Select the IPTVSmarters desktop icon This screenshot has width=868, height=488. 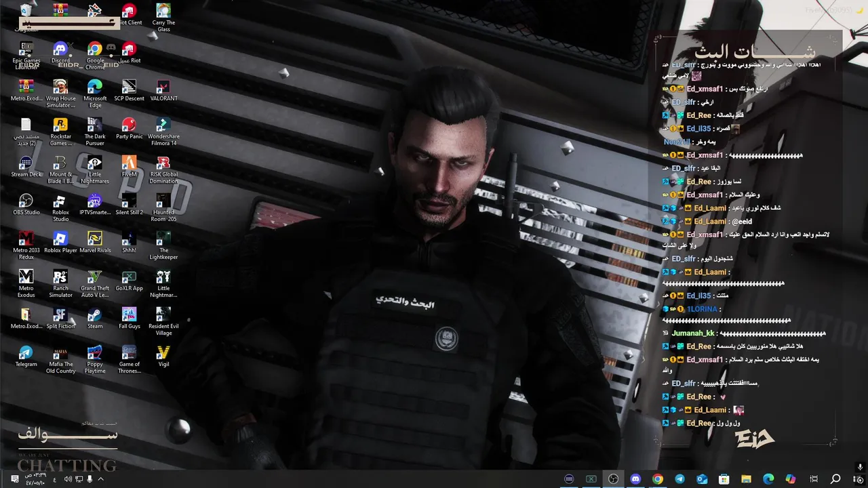pyautogui.click(x=95, y=205)
